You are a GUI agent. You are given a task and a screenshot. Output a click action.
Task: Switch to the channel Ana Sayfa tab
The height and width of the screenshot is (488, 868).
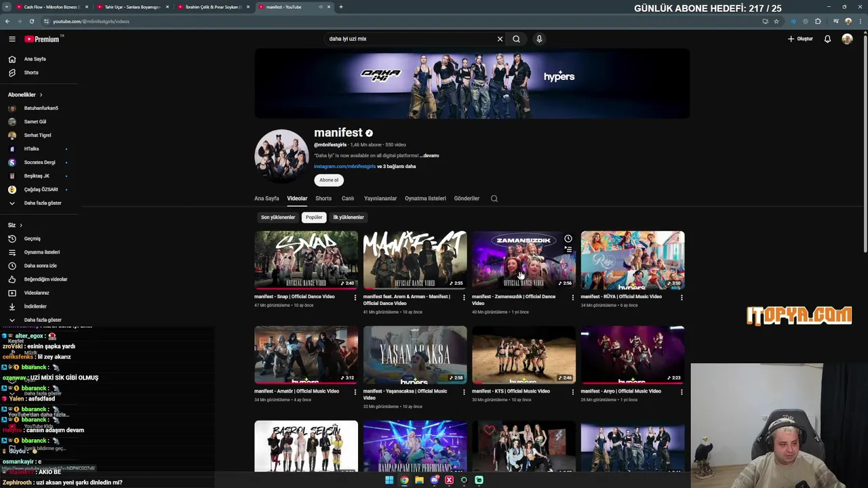pyautogui.click(x=267, y=199)
